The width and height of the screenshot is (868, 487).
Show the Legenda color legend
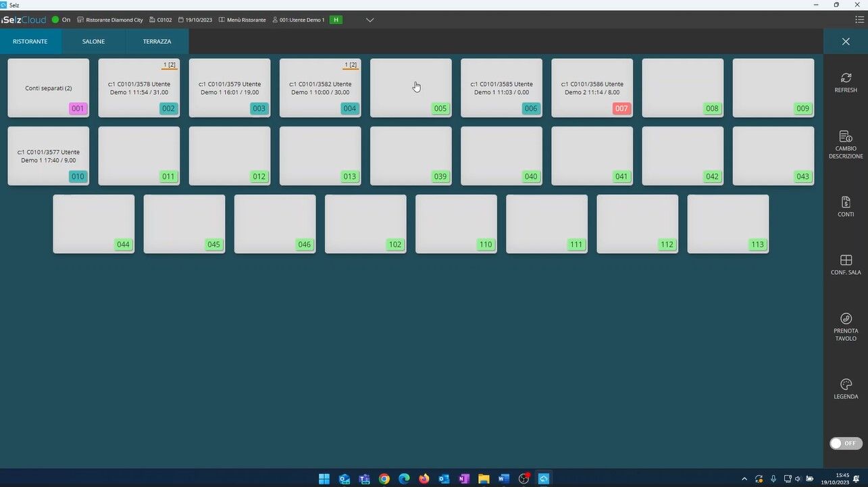pos(845,384)
